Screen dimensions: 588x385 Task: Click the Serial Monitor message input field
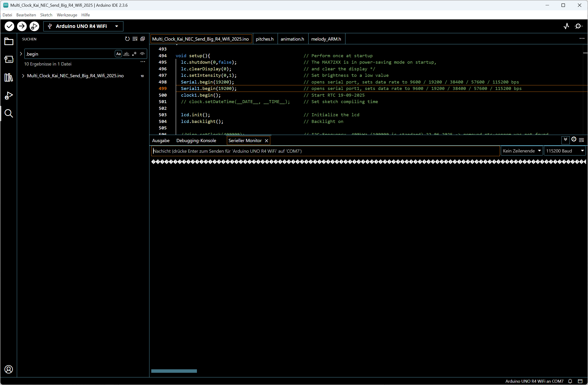325,151
